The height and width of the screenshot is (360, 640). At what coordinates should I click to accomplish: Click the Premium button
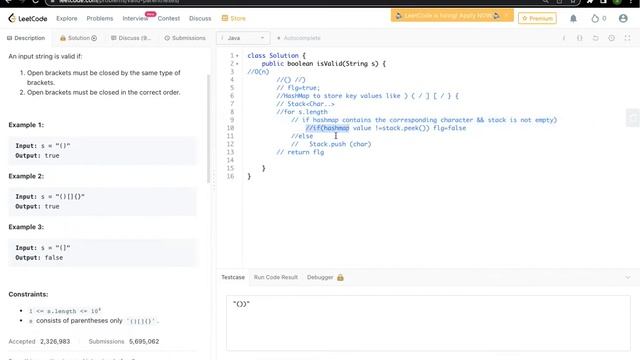[537, 18]
